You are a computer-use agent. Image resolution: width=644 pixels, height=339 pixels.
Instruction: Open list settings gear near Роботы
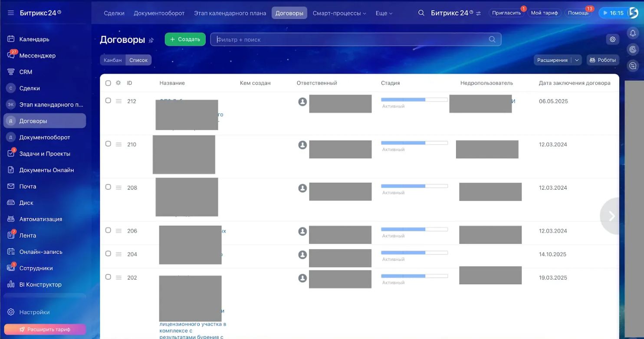pos(612,39)
